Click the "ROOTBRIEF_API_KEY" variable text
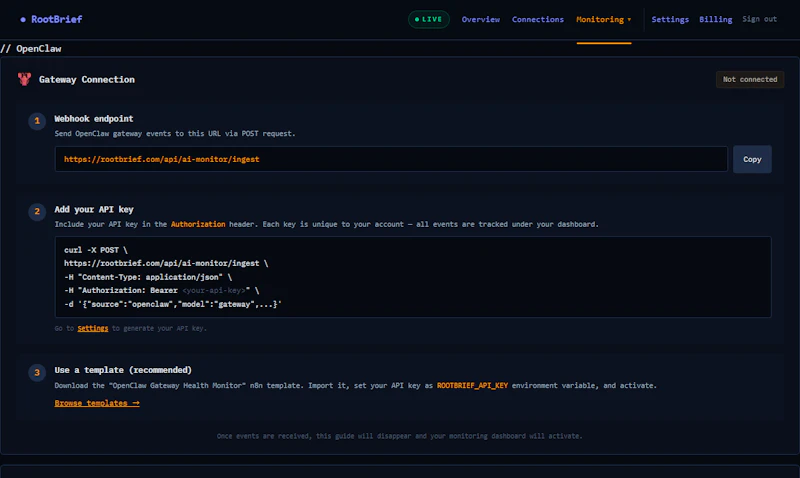Viewport: 800px width, 478px height. click(x=472, y=385)
